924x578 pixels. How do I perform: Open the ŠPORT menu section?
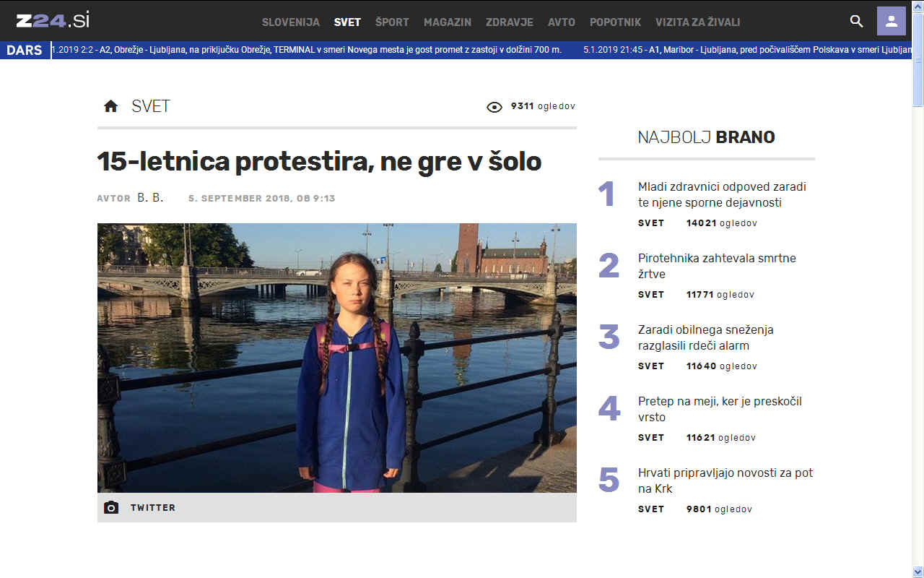[392, 22]
